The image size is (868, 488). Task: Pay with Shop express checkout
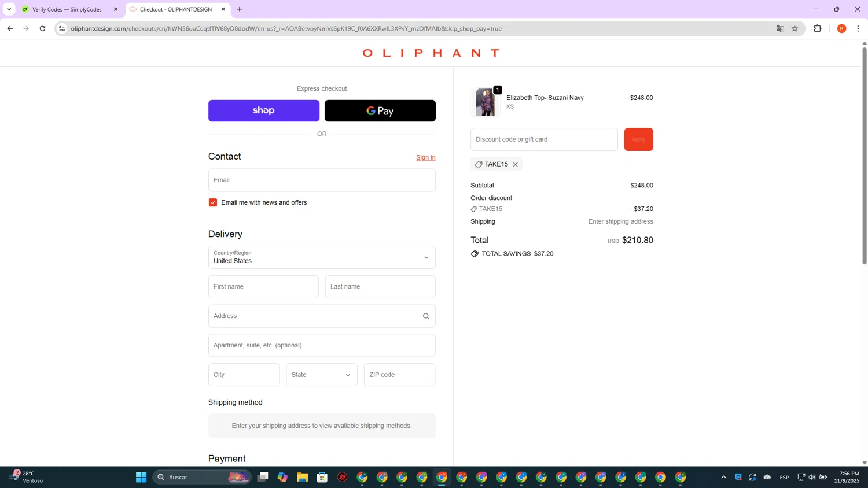tap(264, 110)
